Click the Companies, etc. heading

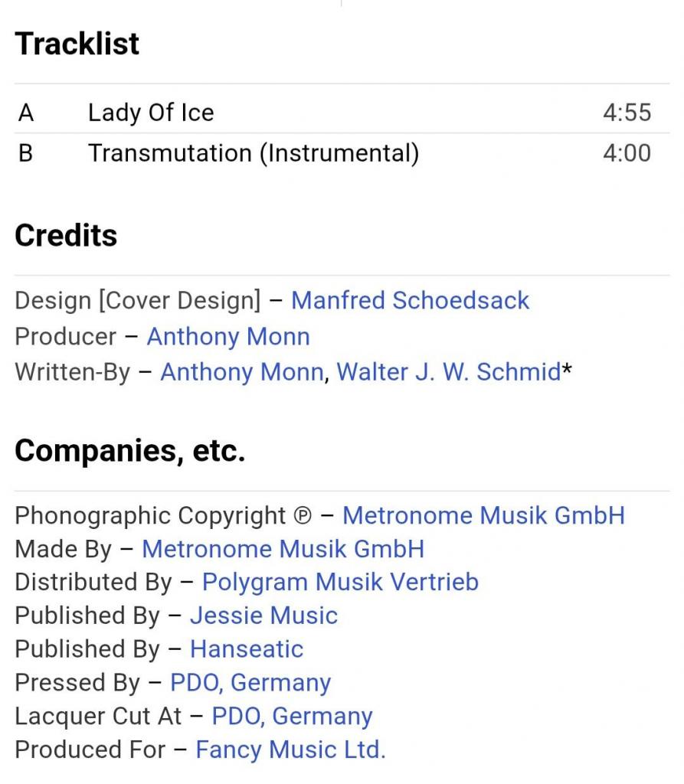click(x=129, y=451)
